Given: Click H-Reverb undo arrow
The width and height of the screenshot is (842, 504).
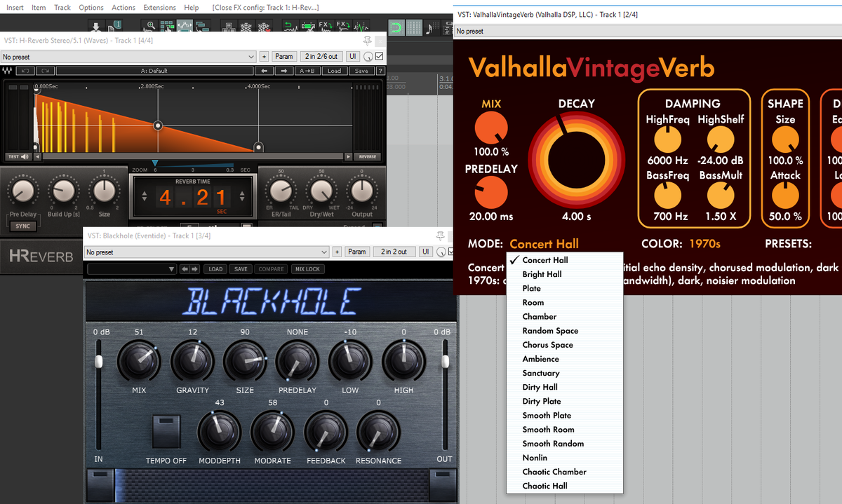Looking at the screenshot, I should pyautogui.click(x=26, y=71).
